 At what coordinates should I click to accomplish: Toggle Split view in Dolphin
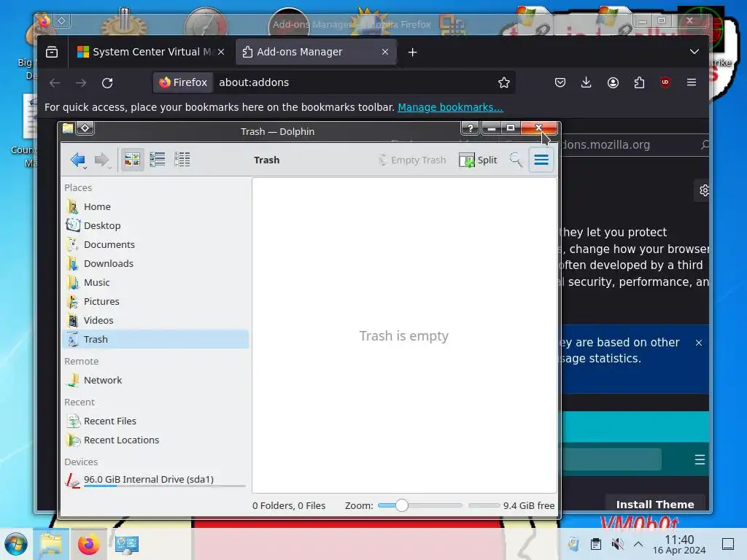pos(478,160)
